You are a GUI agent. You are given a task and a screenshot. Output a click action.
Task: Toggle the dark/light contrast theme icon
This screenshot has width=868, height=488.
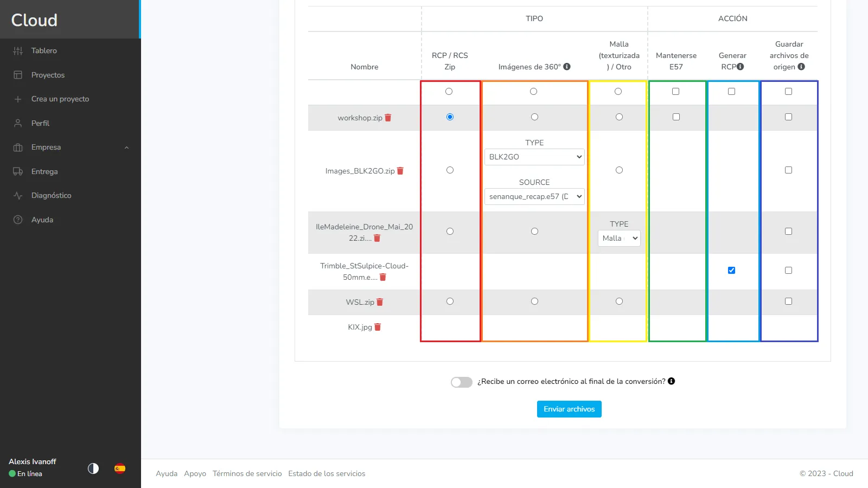(x=93, y=468)
